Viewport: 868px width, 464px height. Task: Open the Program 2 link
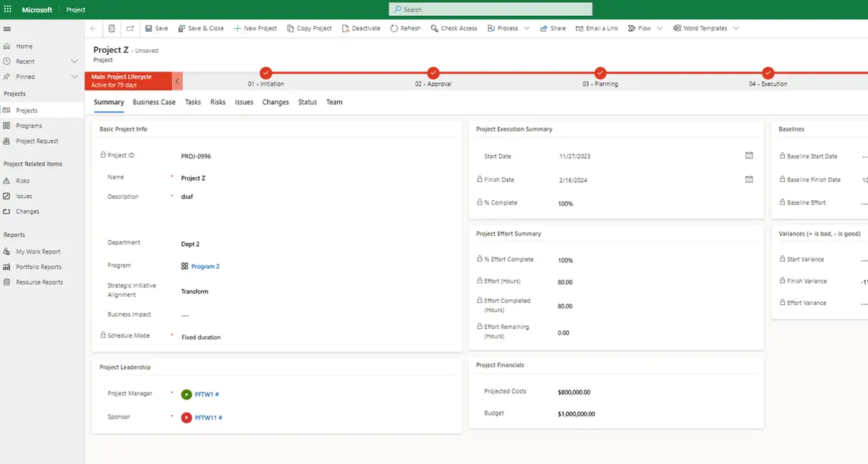[x=205, y=267]
